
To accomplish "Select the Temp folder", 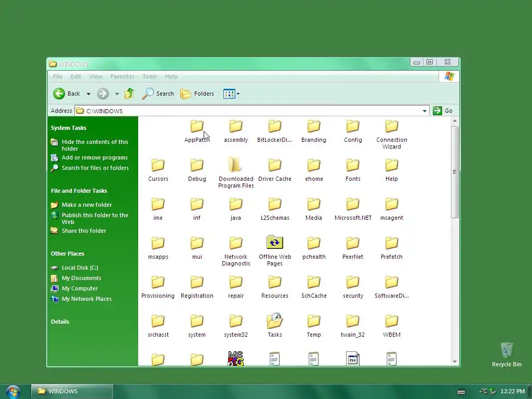I will 314,326.
